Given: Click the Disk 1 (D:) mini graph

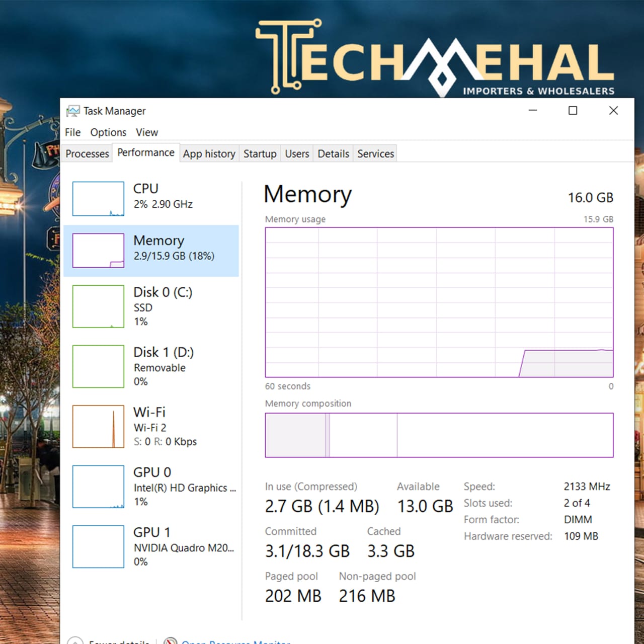Looking at the screenshot, I should 98,366.
